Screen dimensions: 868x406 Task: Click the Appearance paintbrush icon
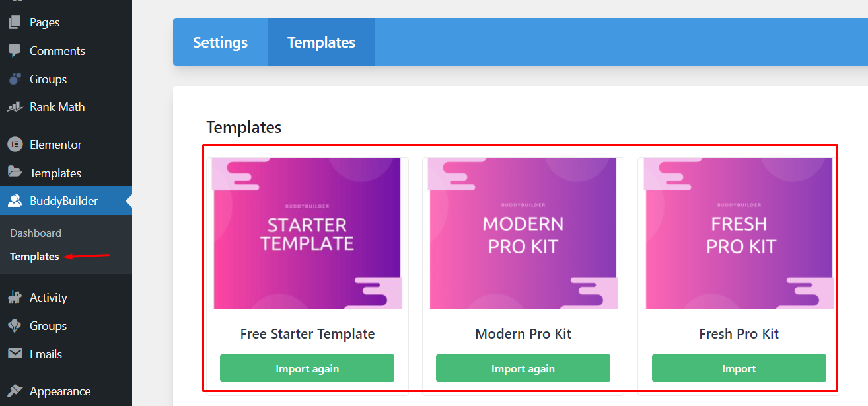click(x=15, y=391)
